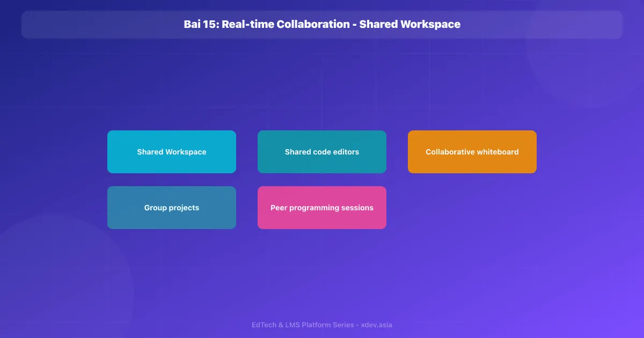Click the footer text 'EdTech & LMS Platform Series - xdev.asia'
The width and height of the screenshot is (644, 338).
322,325
